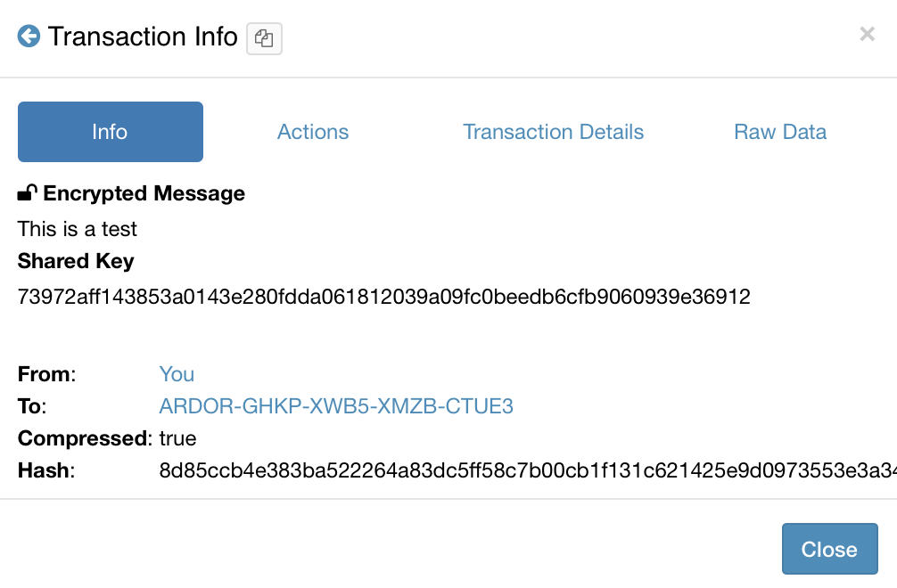The width and height of the screenshot is (897, 588).
Task: Click the Encrypted Message heading
Action: 144,193
